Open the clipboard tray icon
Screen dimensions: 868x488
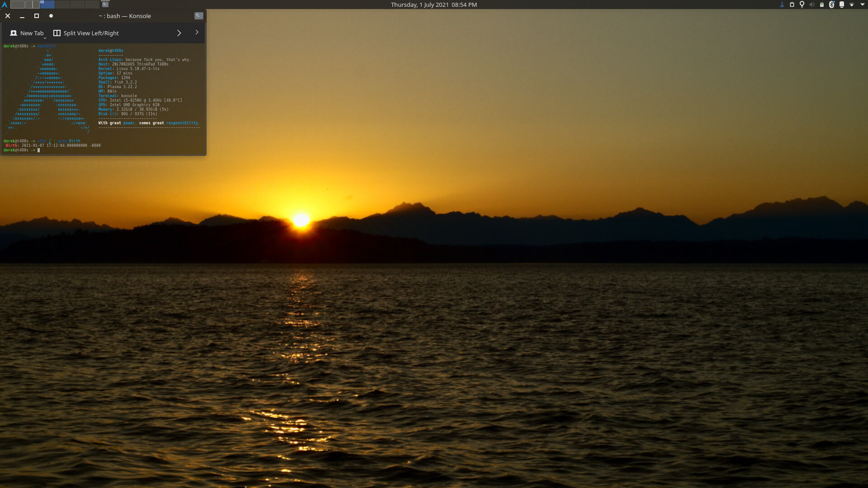point(792,5)
